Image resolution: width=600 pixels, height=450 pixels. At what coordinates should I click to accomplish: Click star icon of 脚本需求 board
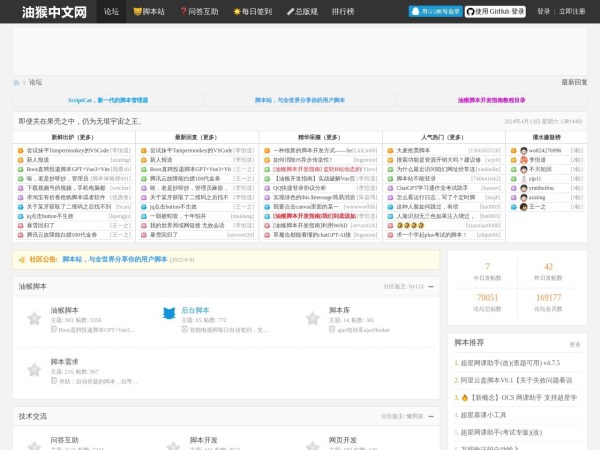(34, 370)
